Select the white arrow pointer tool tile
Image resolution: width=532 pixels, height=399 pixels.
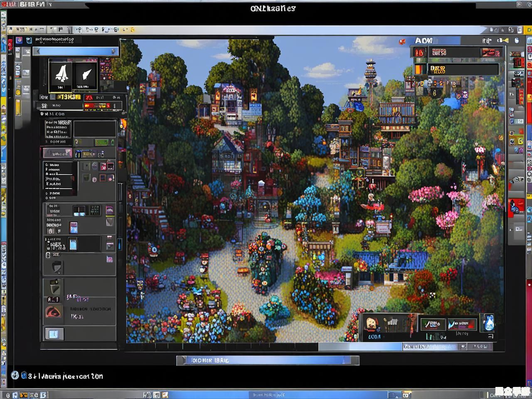coord(86,75)
